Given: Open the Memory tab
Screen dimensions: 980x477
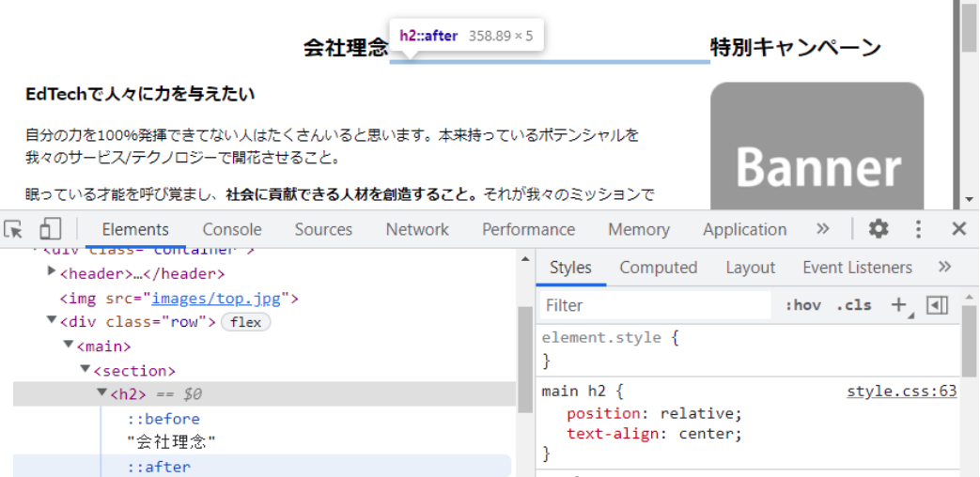Looking at the screenshot, I should 639,230.
